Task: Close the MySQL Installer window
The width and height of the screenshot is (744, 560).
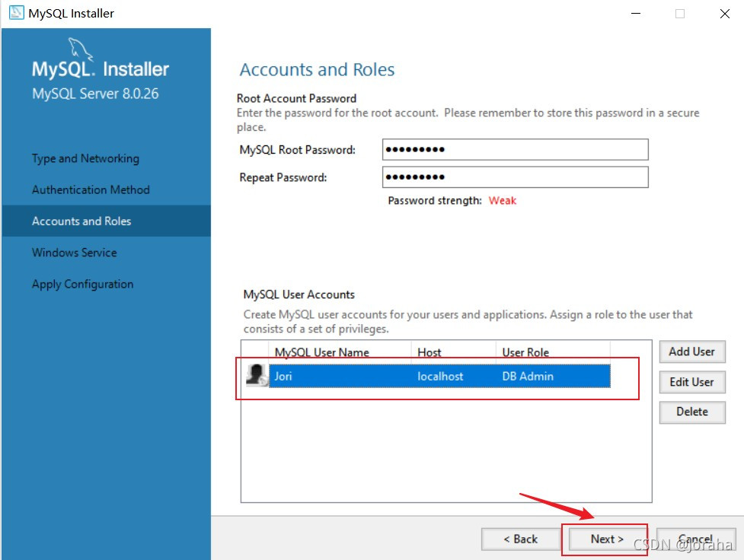Action: click(724, 13)
